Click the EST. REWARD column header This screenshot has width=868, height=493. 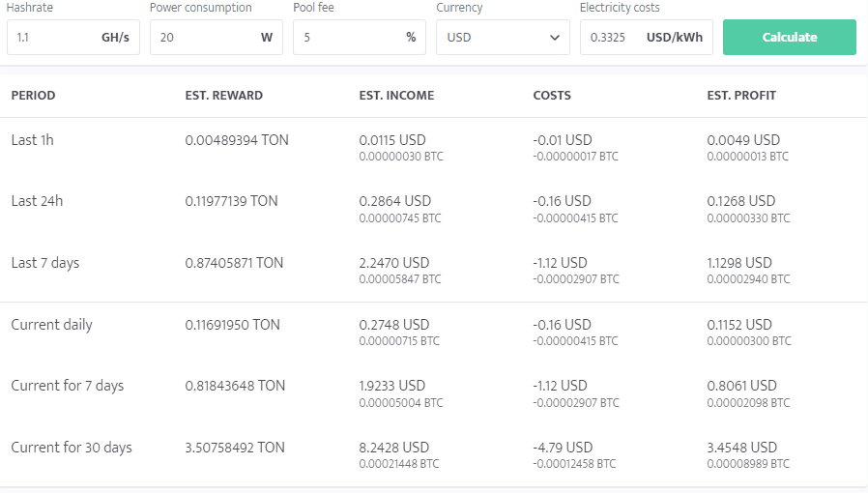[223, 96]
